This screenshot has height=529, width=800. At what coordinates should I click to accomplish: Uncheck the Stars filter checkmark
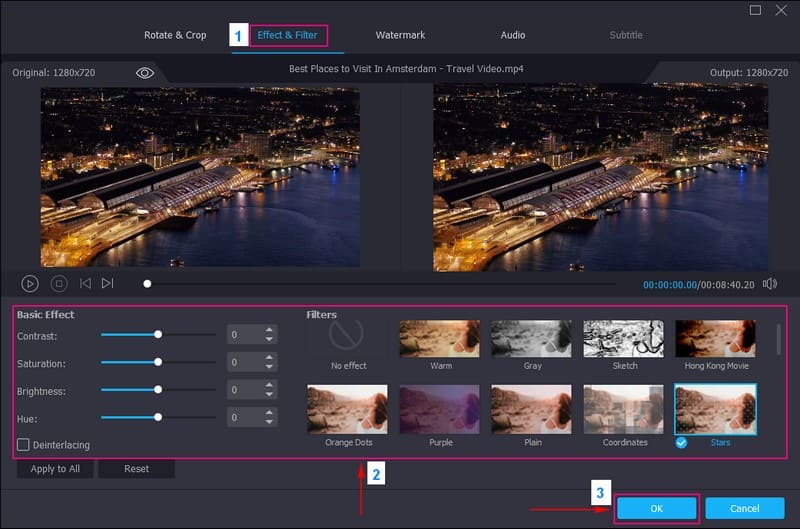tap(681, 442)
